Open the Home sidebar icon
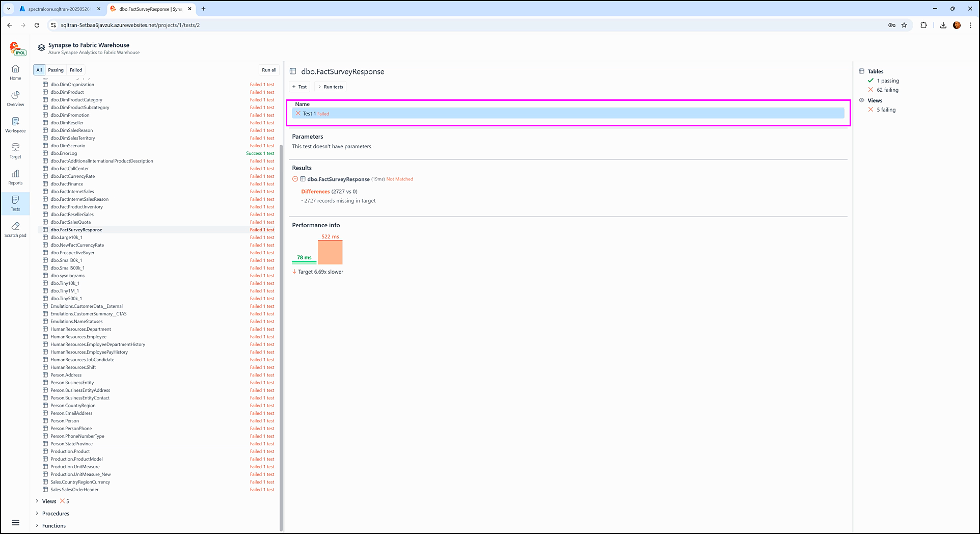 click(x=15, y=72)
